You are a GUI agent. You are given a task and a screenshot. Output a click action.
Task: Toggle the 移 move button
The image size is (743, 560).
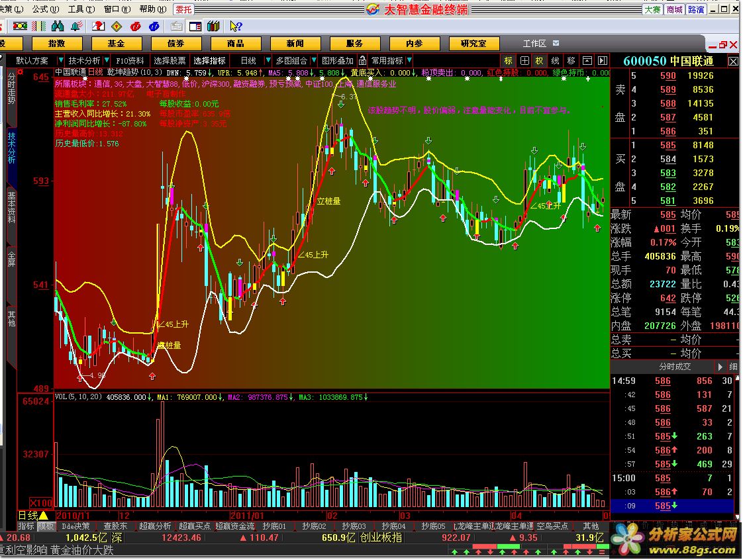571,61
